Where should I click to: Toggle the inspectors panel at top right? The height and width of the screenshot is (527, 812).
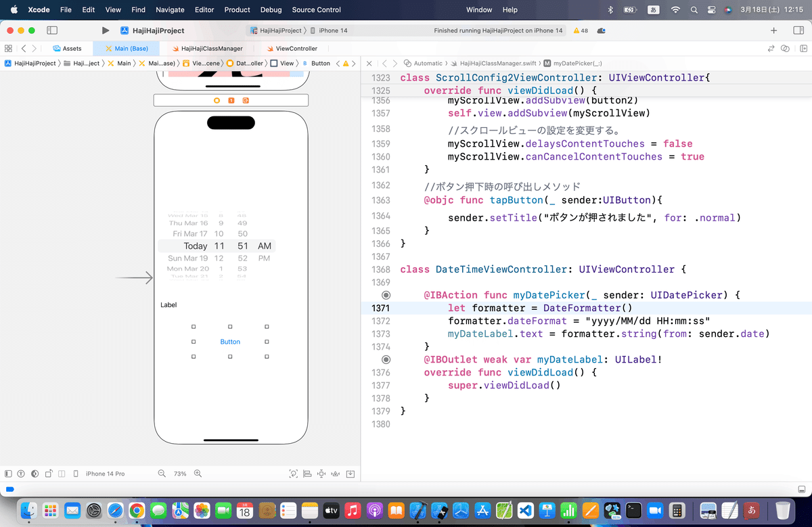click(x=797, y=30)
